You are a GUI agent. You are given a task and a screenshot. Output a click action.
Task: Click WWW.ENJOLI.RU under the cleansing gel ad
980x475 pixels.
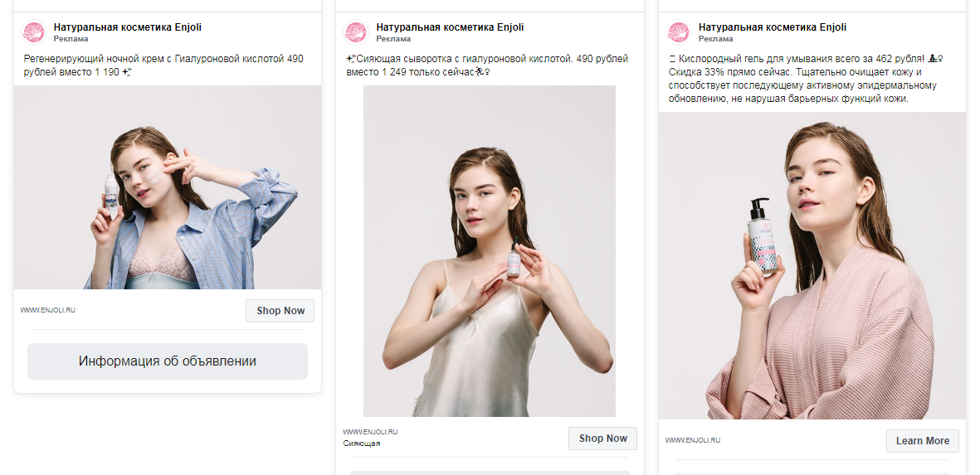point(693,441)
